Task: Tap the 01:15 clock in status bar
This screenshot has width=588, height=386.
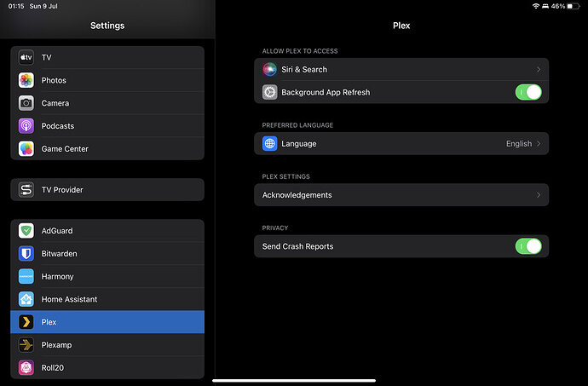Action: [16, 6]
